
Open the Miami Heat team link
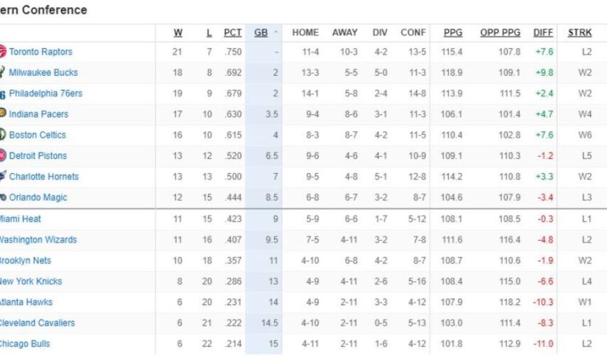click(21, 219)
